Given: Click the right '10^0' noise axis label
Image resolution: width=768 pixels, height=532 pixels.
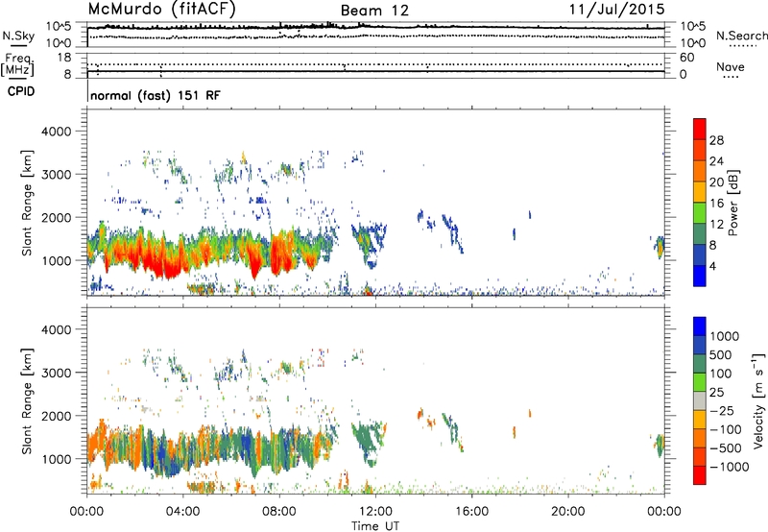Looking at the screenshot, I should (x=693, y=43).
